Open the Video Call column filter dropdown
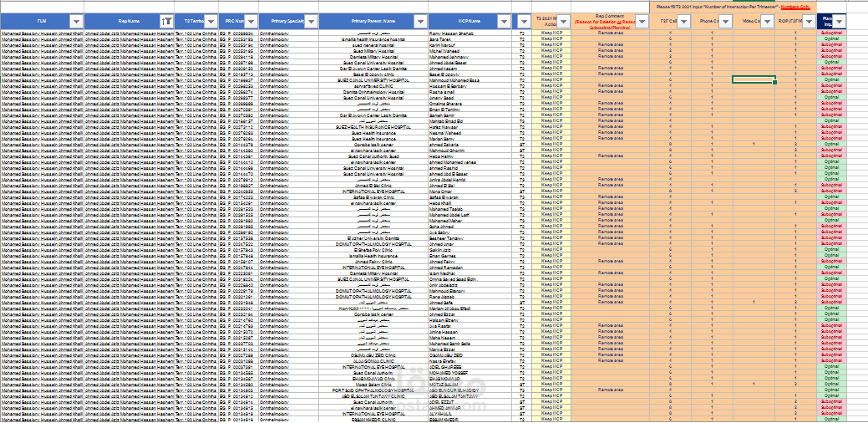868x423 pixels. coord(767,22)
